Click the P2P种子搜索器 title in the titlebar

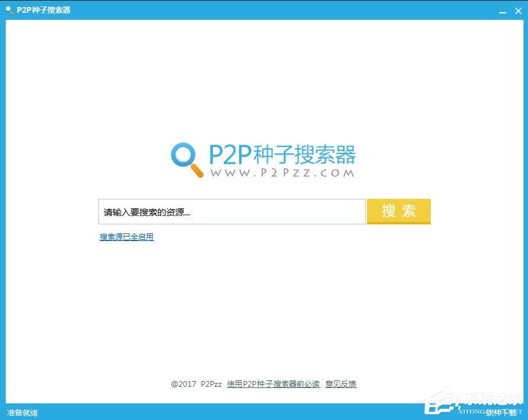pyautogui.click(x=43, y=10)
